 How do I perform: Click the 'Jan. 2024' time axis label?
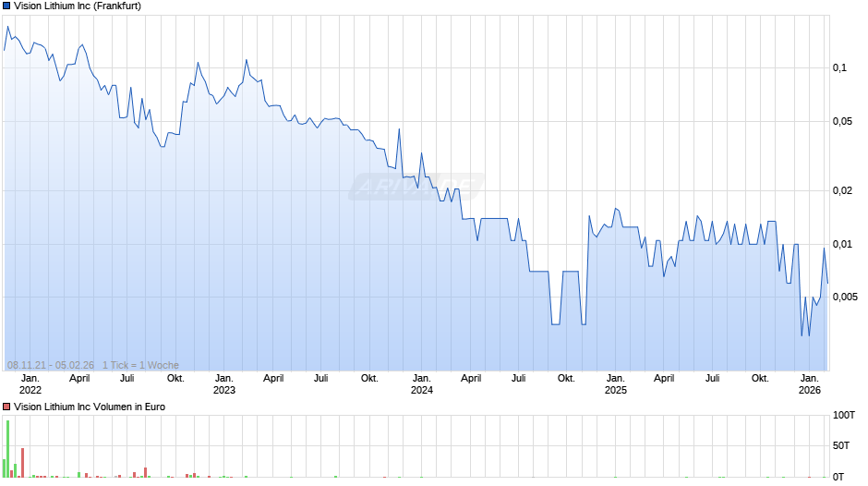tap(422, 384)
